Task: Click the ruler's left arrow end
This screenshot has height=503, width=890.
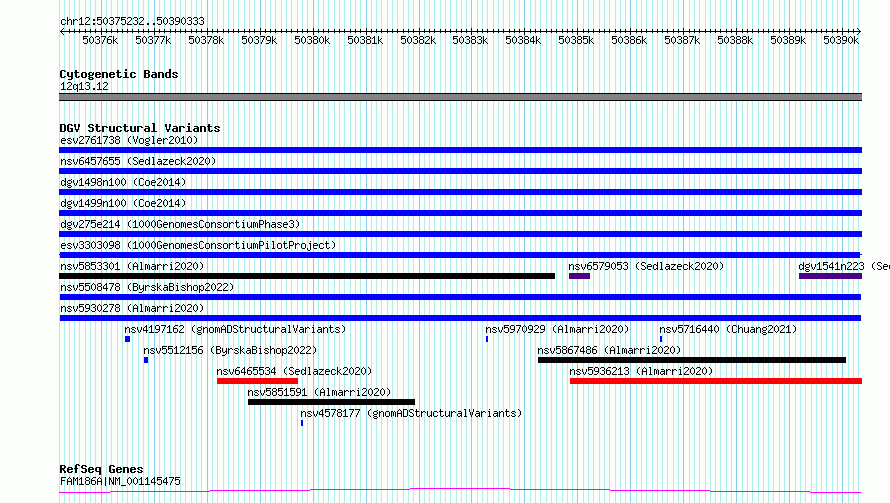Action: [62, 31]
